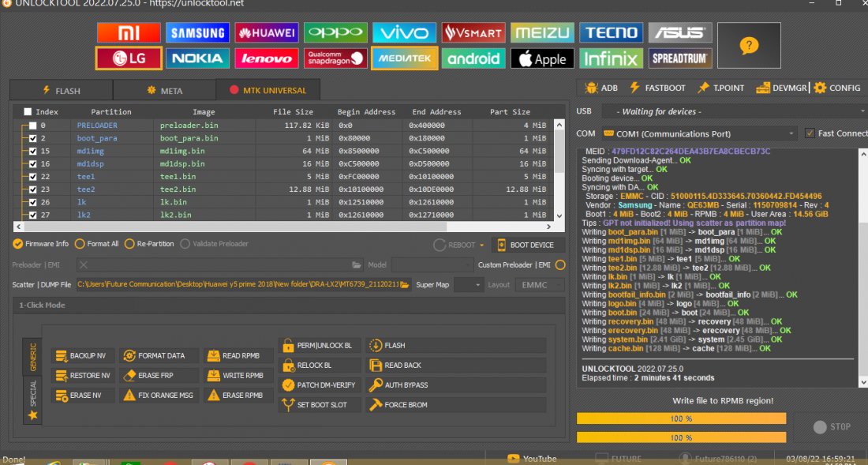Image resolution: width=868 pixels, height=465 pixels.
Task: Open the ADB tools
Action: pyautogui.click(x=601, y=88)
